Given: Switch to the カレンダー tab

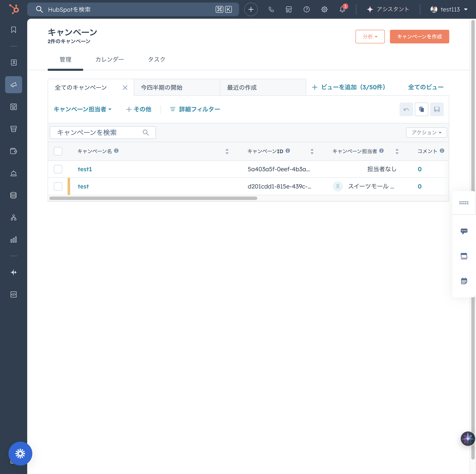Looking at the screenshot, I should click(x=109, y=59).
